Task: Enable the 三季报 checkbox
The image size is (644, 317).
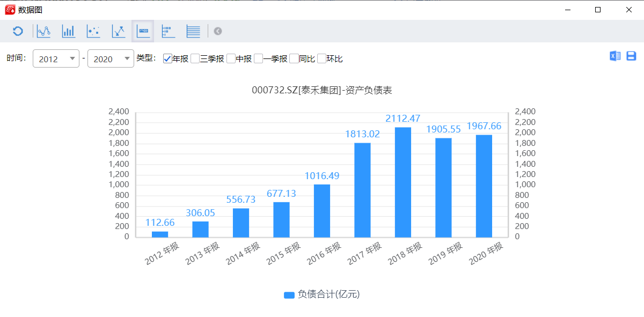Action: click(x=195, y=58)
